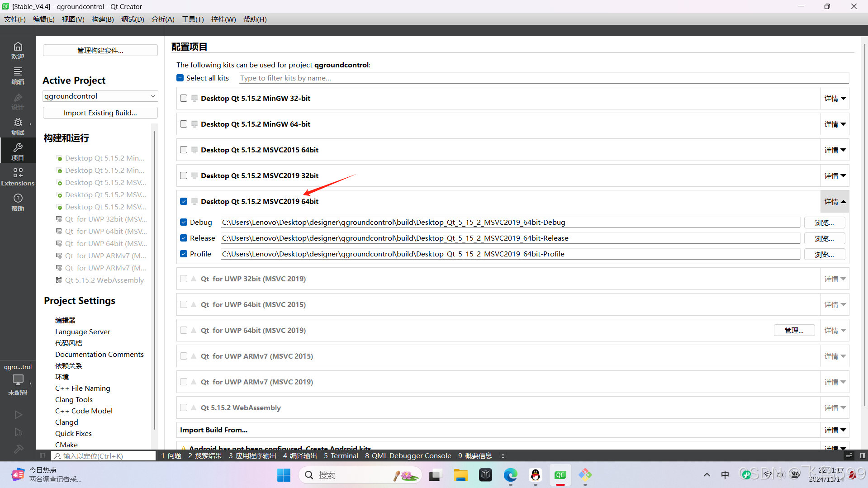Image resolution: width=868 pixels, height=488 pixels.
Task: Click Import Existing Build... button
Action: click(x=100, y=113)
